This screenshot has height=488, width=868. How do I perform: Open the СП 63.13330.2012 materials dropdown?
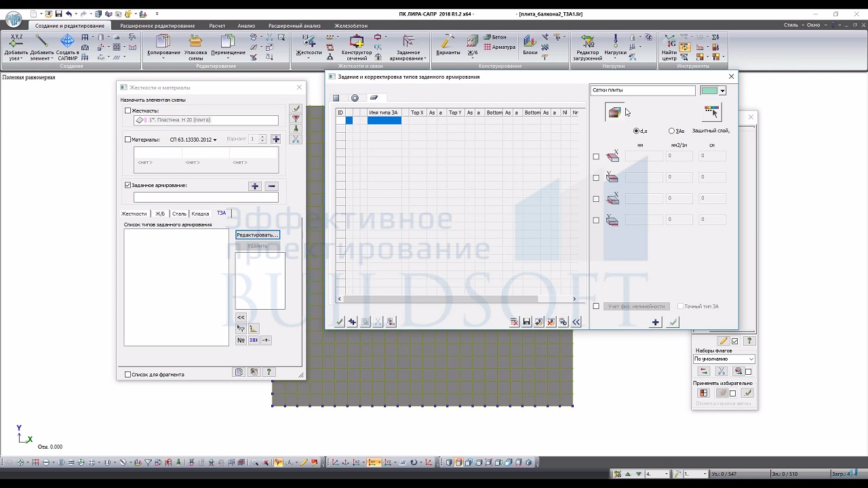[193, 140]
